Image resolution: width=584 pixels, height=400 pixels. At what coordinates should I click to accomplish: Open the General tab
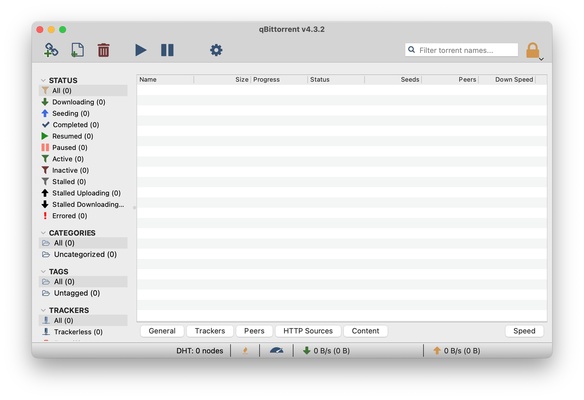click(x=162, y=331)
